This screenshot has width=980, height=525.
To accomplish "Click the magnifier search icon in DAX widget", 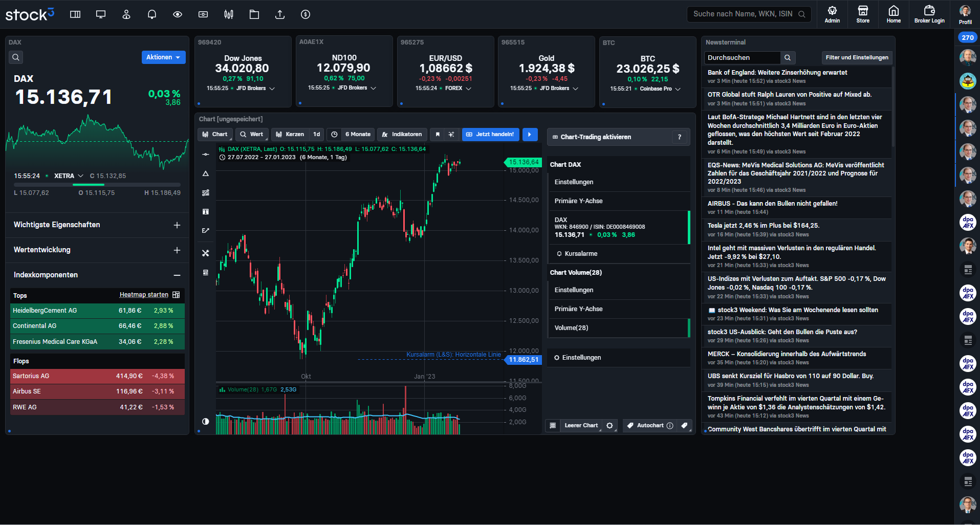I will [x=16, y=57].
